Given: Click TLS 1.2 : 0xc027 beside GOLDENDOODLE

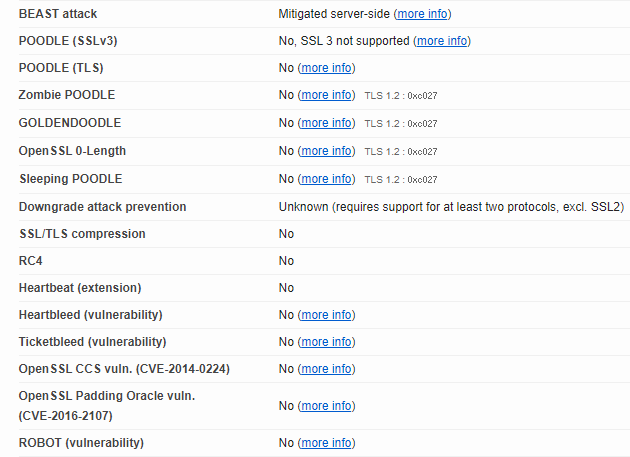Looking at the screenshot, I should click(x=401, y=124).
